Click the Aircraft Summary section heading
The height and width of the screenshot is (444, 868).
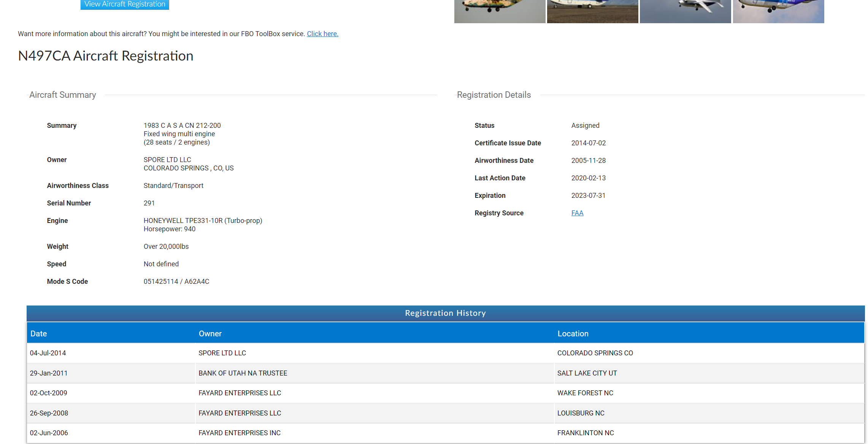(63, 95)
